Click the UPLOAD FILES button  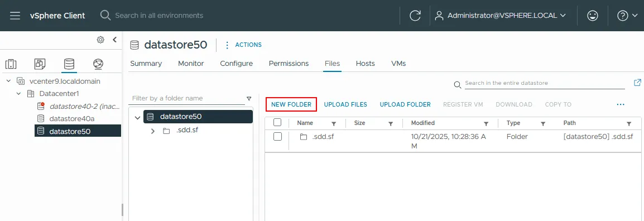pyautogui.click(x=345, y=104)
